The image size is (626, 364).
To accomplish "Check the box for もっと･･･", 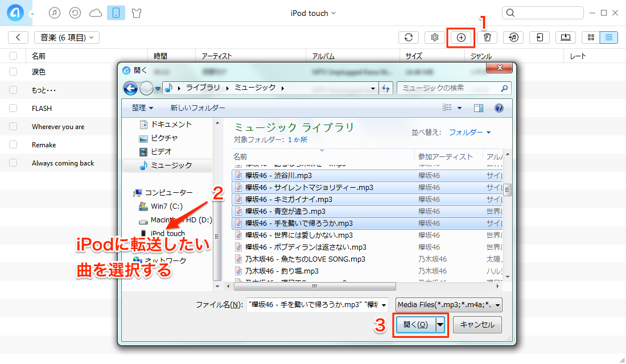I will (13, 90).
